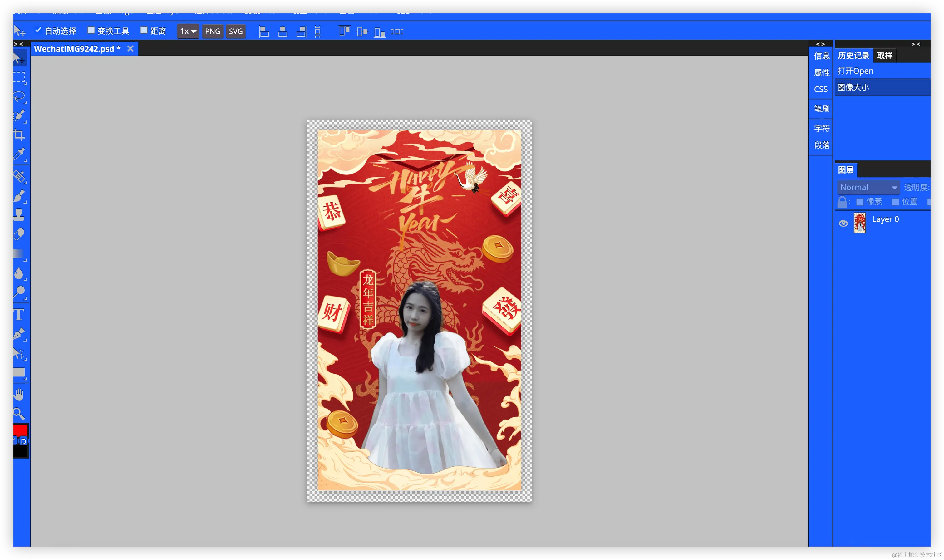Select the Zoom magnifier tool
The height and width of the screenshot is (560, 944).
(20, 414)
